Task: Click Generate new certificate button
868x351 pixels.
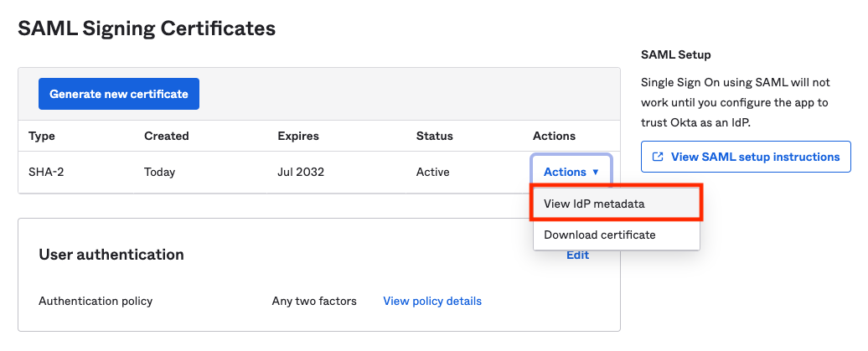Action: 118,94
